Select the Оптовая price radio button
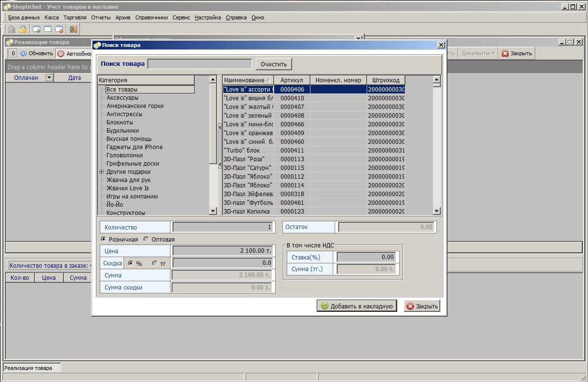The width and height of the screenshot is (588, 382). click(146, 240)
